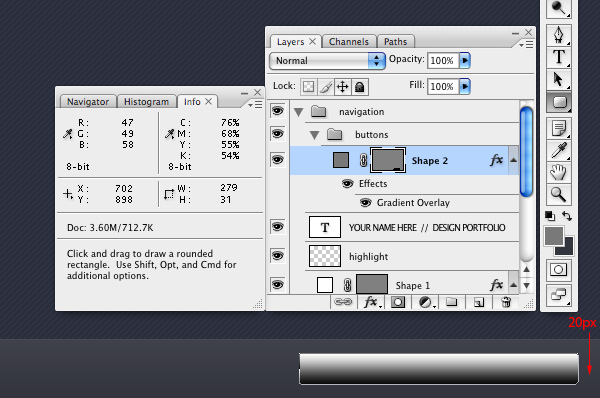Select the Eyedropper tool
Screen dimensions: 600x398
click(x=559, y=150)
